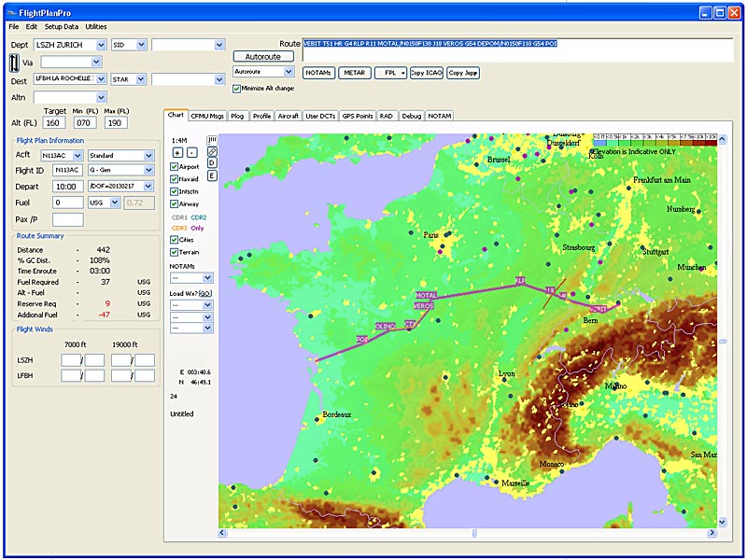Click the Copy ICAO button
Viewport: 747px width, 560px height.
point(427,73)
